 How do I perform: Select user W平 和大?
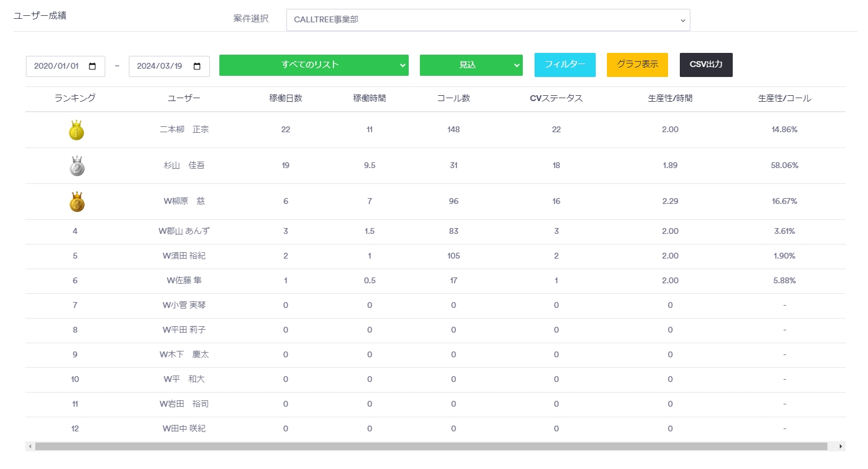pos(184,380)
